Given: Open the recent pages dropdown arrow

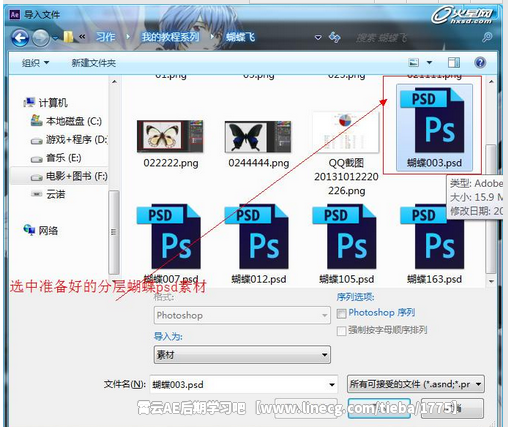Looking at the screenshot, I should pyautogui.click(x=55, y=38).
